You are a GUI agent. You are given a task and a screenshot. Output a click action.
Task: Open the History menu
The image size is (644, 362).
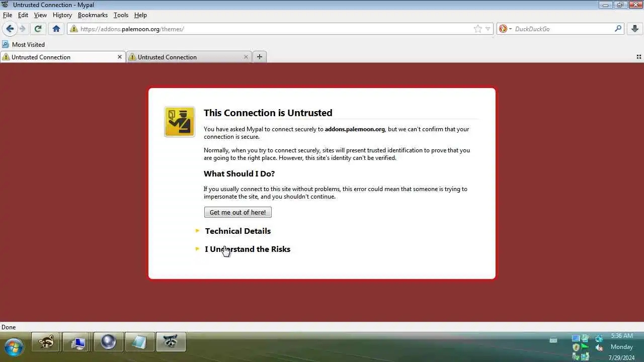[62, 15]
